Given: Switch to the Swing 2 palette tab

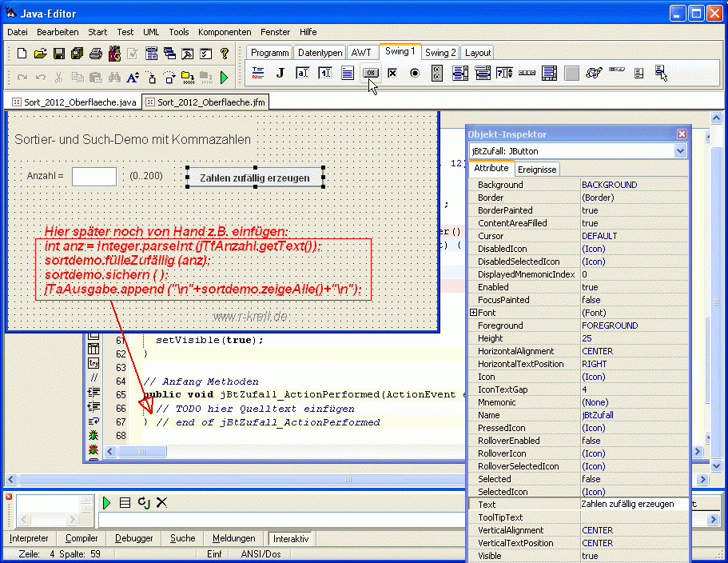Looking at the screenshot, I should pyautogui.click(x=440, y=52).
